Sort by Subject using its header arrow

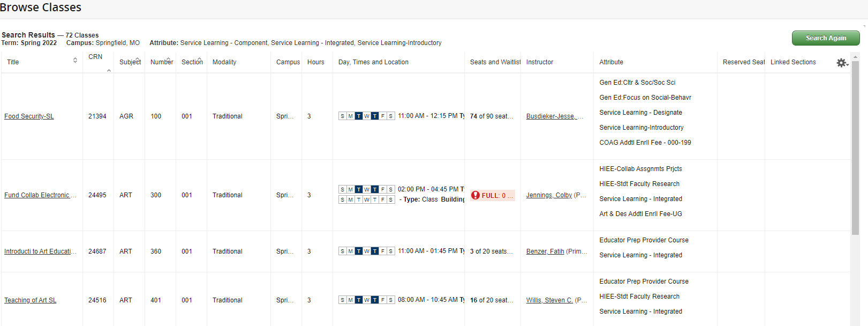[138, 59]
